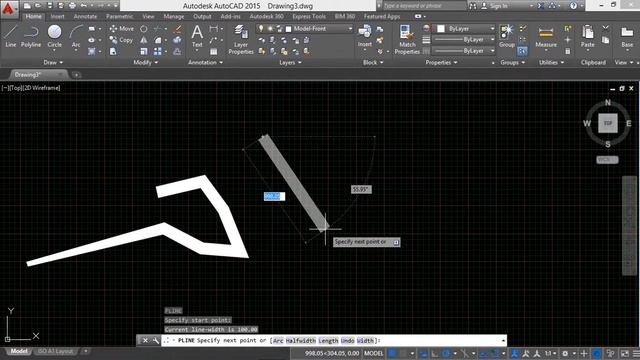Click the customize wrench icon on command line
Image resolution: width=640 pixels, height=360 pixels.
click(x=155, y=340)
